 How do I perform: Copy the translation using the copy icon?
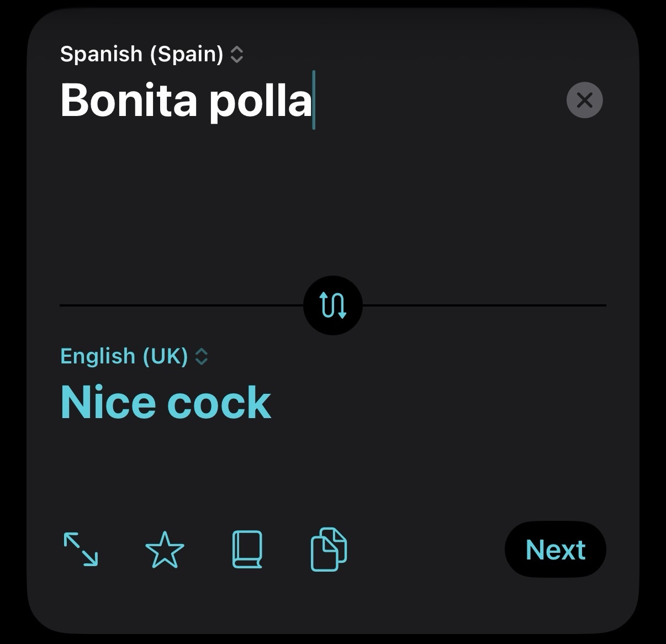[329, 550]
